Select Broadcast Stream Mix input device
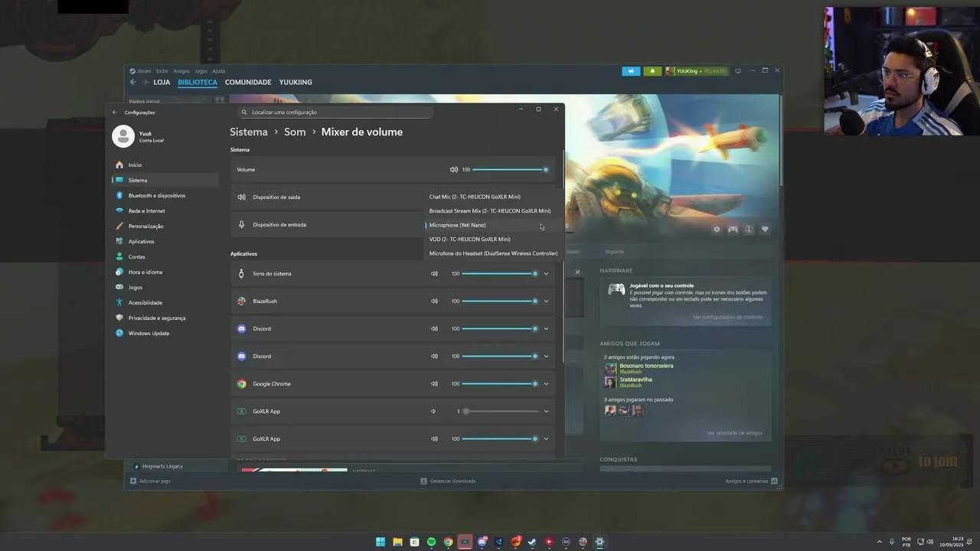 pos(492,210)
